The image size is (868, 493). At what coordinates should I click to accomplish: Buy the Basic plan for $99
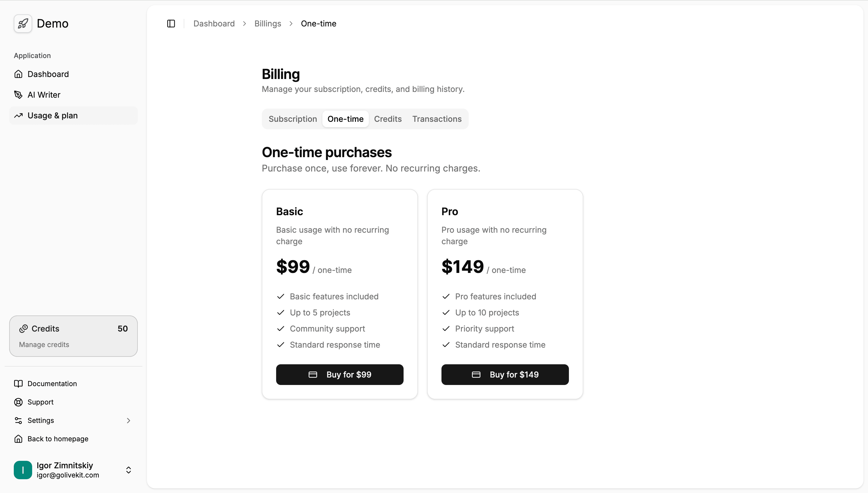click(x=340, y=375)
